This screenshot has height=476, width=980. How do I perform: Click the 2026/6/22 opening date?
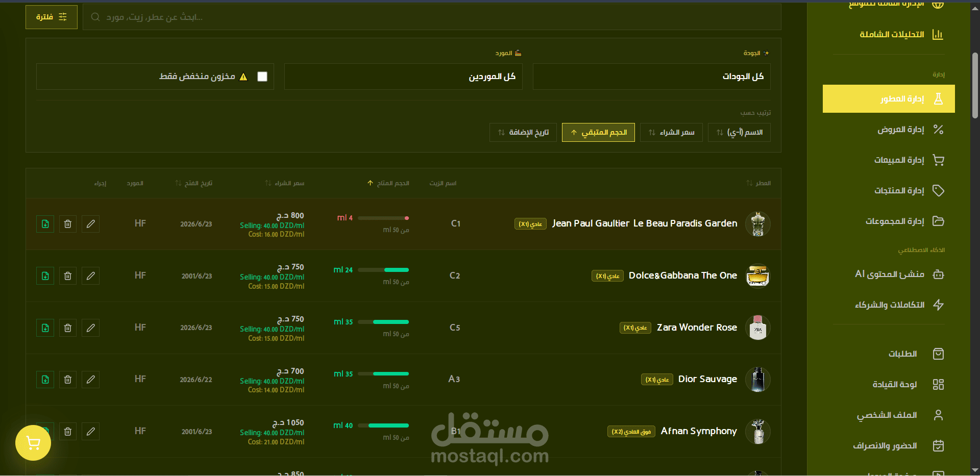(196, 380)
